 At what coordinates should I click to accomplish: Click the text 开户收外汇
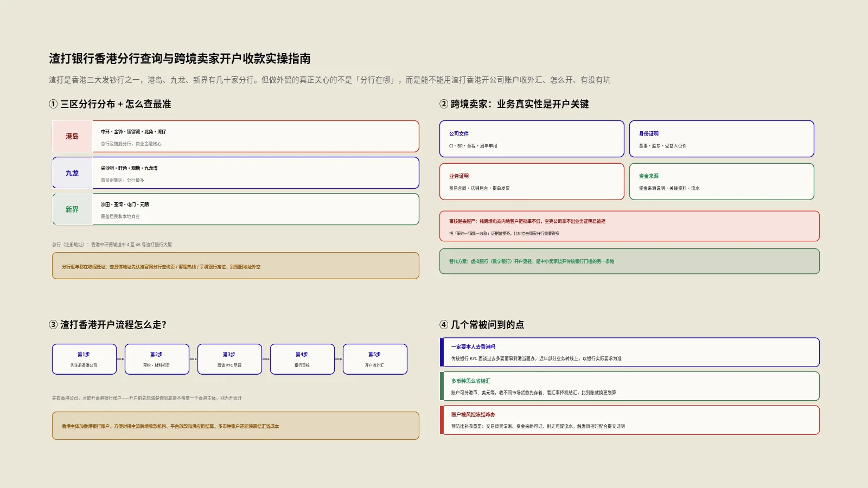pos(374,365)
